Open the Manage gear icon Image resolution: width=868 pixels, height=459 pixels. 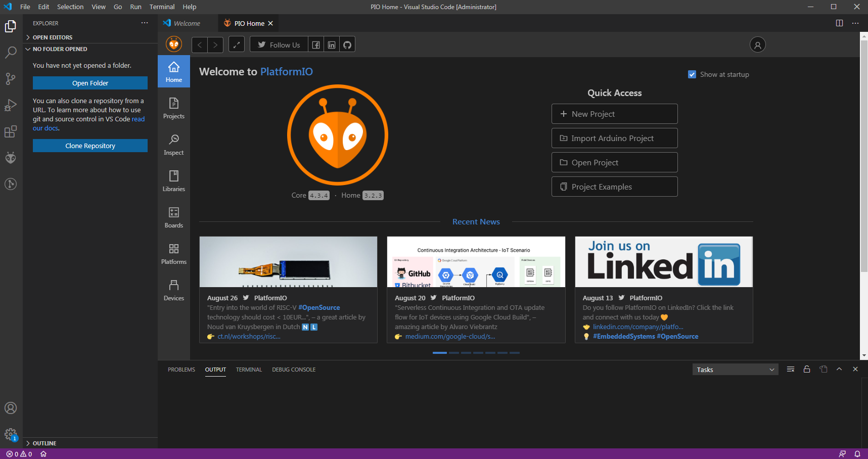click(x=11, y=434)
